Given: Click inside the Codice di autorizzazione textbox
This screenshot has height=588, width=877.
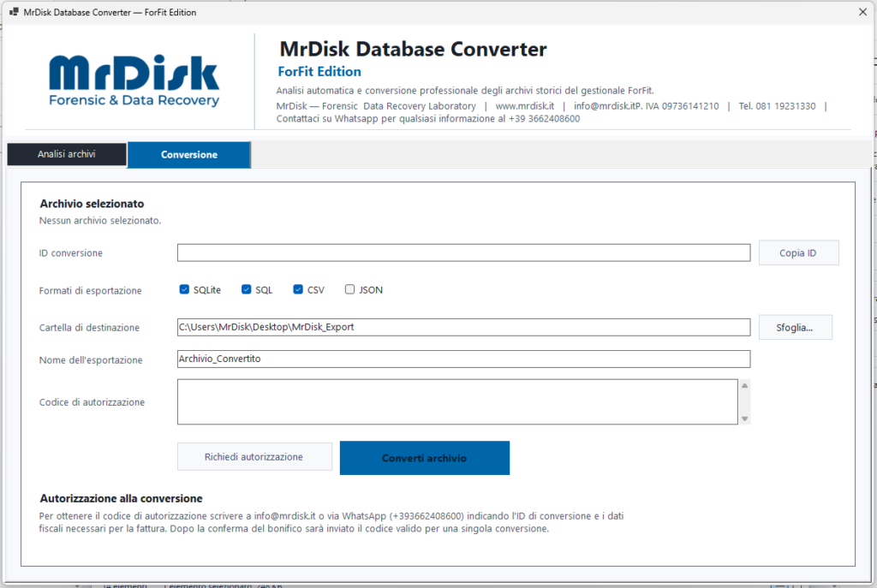Looking at the screenshot, I should pos(457,402).
